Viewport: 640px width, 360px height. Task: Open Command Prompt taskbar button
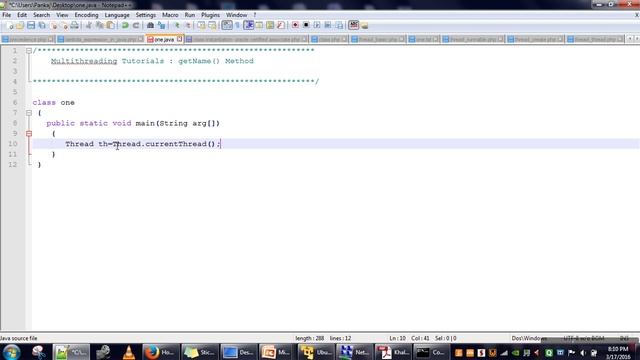coord(431,352)
